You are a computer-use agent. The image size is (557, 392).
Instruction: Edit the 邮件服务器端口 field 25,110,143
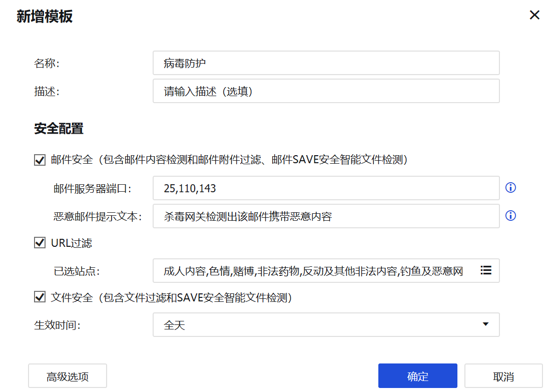pos(326,188)
